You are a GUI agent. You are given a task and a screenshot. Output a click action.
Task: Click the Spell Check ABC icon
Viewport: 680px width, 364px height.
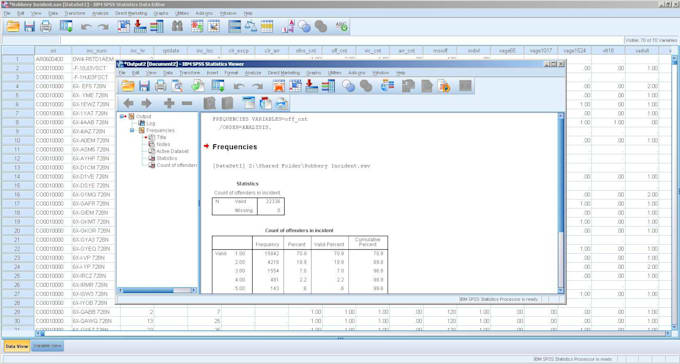pyautogui.click(x=342, y=26)
